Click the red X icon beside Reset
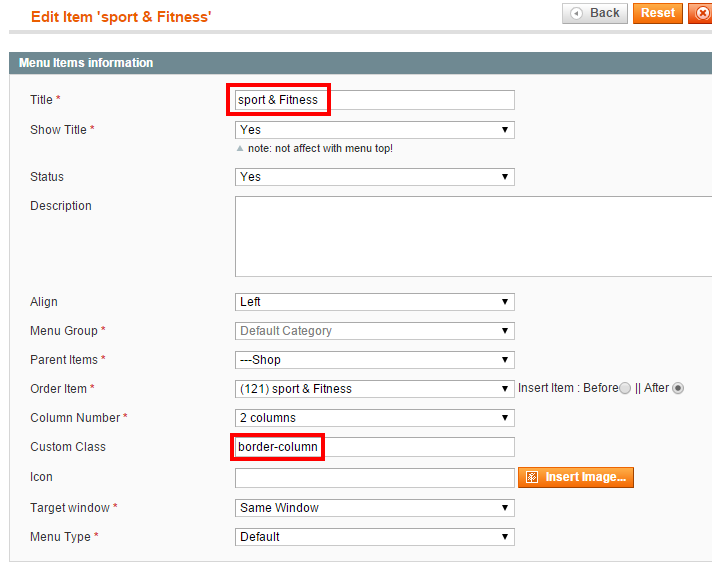The height and width of the screenshot is (577, 712). coord(702,13)
